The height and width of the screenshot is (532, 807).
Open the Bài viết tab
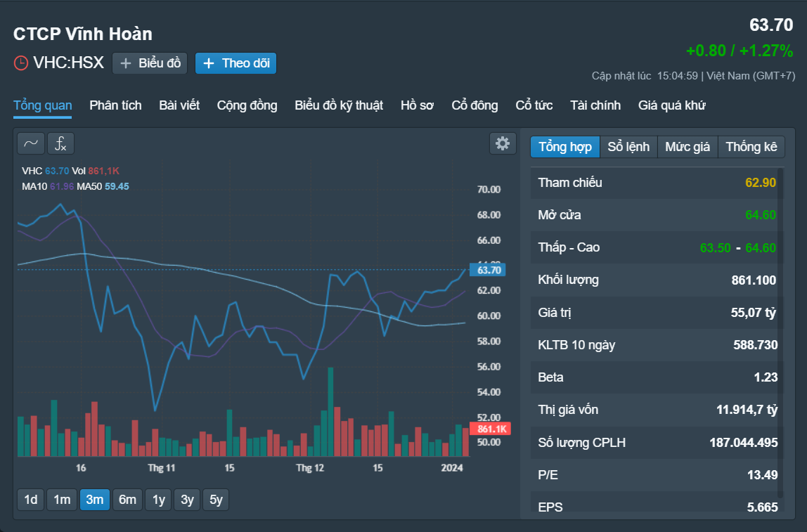[179, 105]
